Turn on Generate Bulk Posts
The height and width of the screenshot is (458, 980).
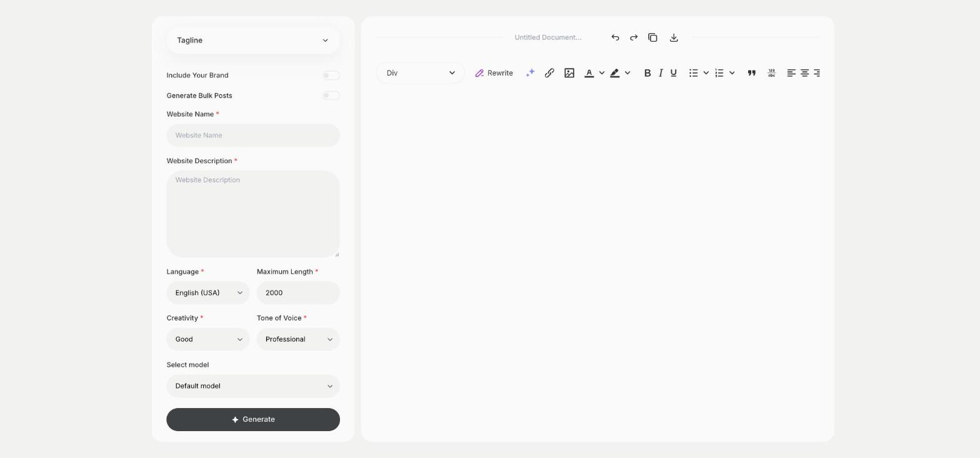click(331, 96)
